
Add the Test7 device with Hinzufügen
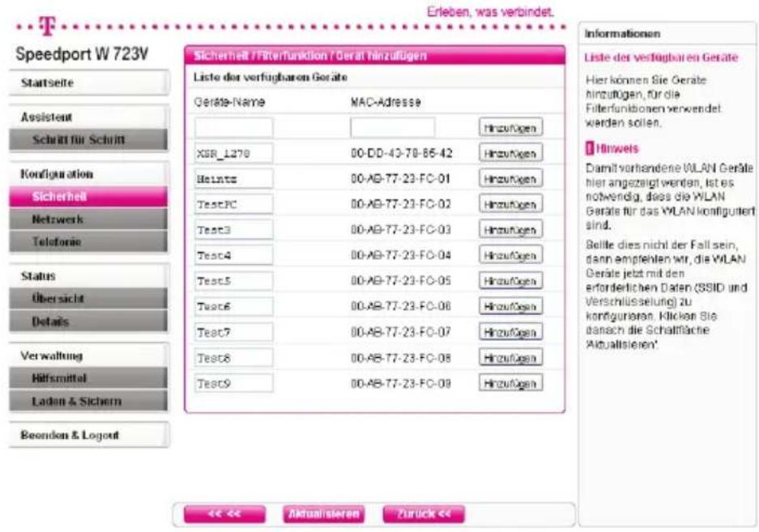510,332
